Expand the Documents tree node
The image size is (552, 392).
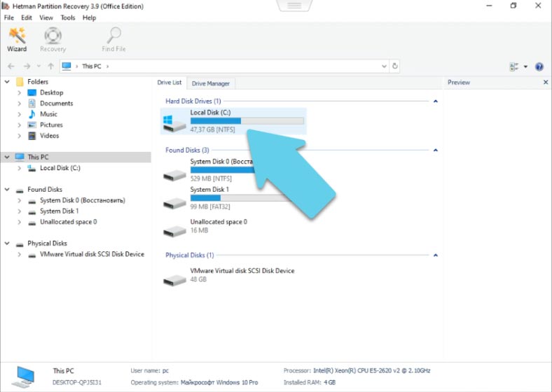(20, 104)
